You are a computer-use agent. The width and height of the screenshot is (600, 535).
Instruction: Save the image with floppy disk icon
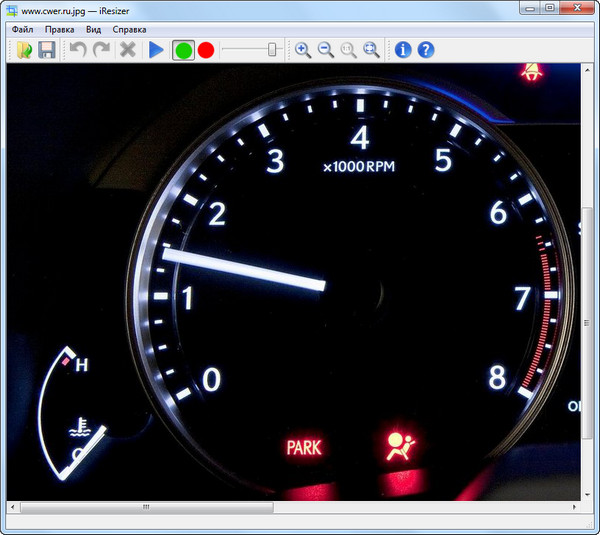47,50
